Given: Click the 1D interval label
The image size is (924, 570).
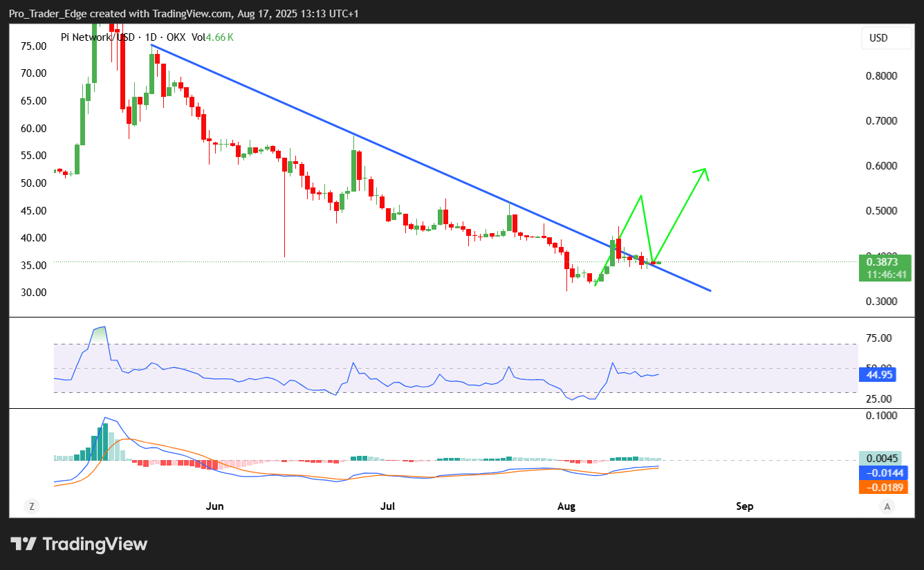Looking at the screenshot, I should pyautogui.click(x=149, y=37).
